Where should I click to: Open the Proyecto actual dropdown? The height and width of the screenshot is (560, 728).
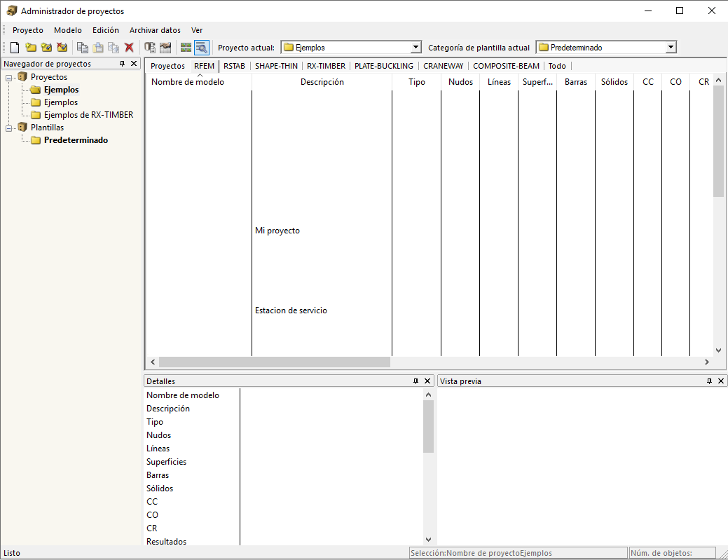coord(416,48)
